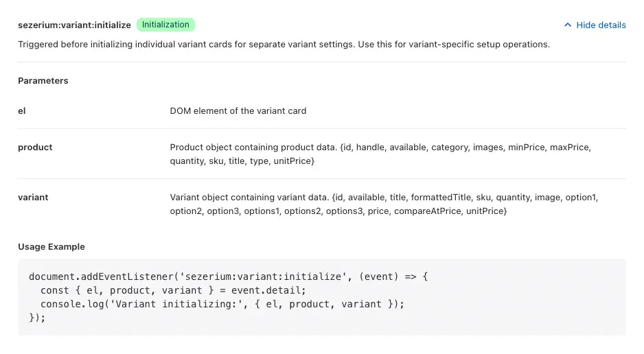
Task: Click the console.log code line
Action: pyautogui.click(x=222, y=304)
